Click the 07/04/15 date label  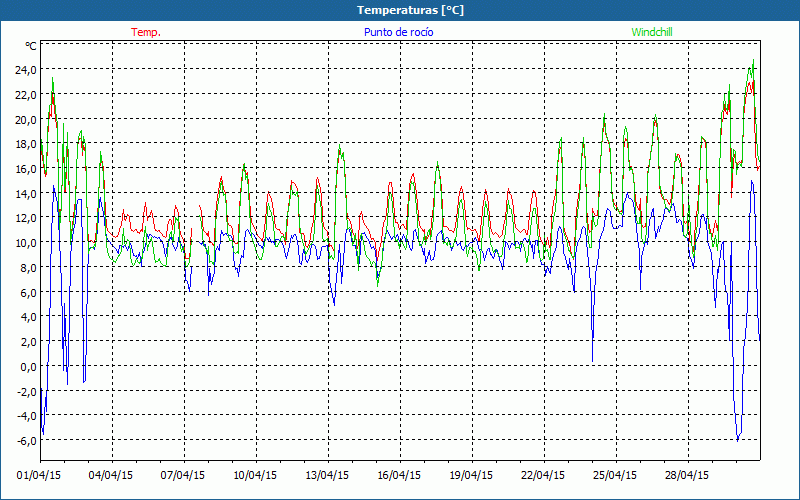pyautogui.click(x=183, y=476)
